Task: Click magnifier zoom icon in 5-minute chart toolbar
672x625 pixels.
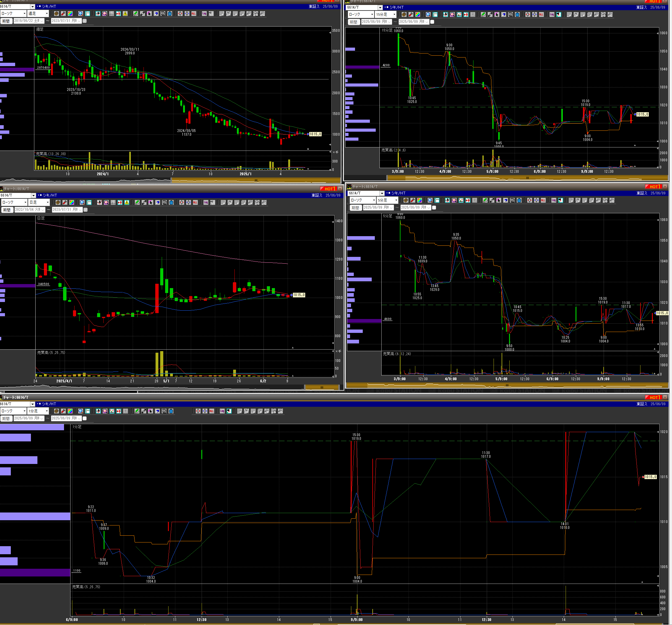Action: pos(430,200)
